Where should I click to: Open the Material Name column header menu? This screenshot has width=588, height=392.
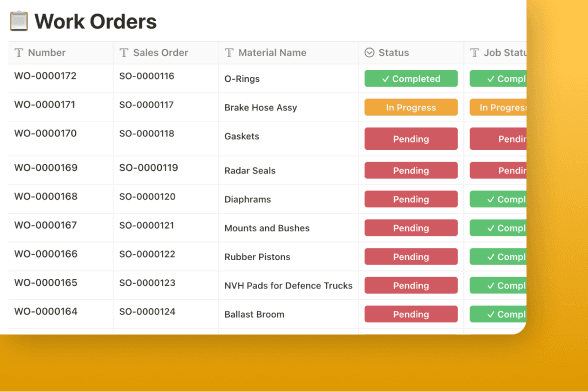(x=288, y=53)
